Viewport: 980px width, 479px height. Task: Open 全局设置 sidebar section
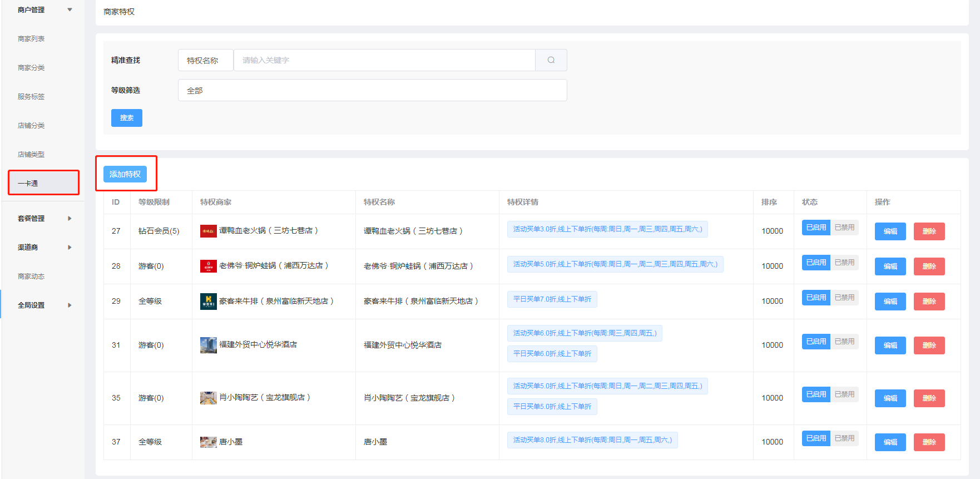tap(31, 305)
